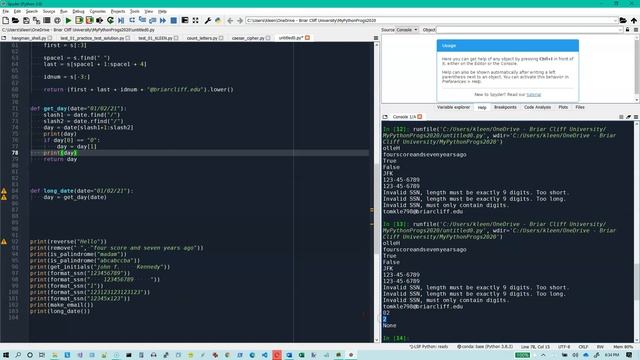Open the File menu

click(5, 11)
